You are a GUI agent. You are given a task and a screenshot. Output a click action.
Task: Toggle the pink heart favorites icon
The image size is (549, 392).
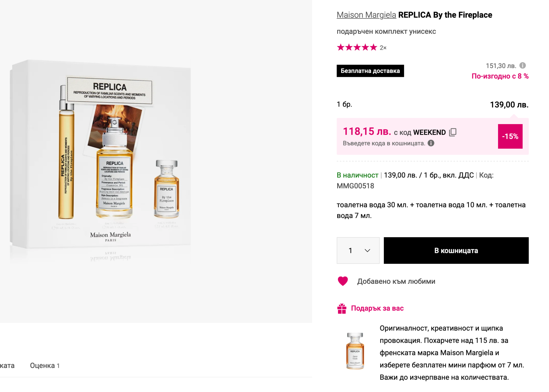coord(343,281)
